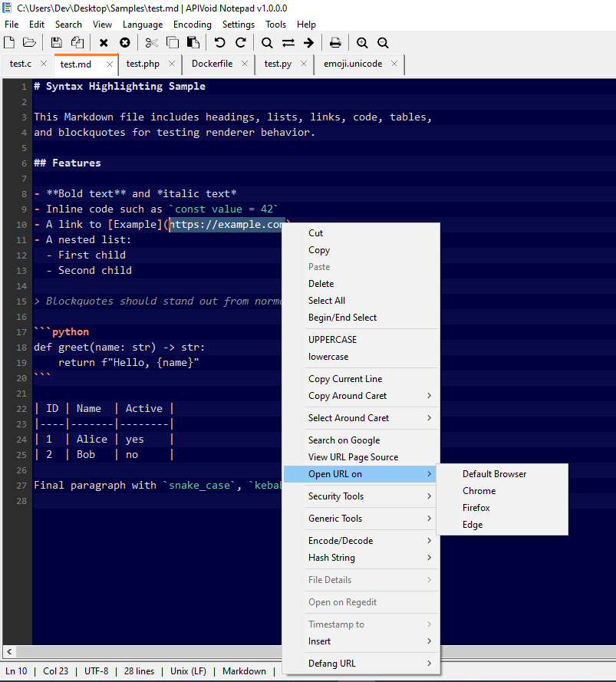This screenshot has height=682, width=616.
Task: Choose Search on Google
Action: 361,440
